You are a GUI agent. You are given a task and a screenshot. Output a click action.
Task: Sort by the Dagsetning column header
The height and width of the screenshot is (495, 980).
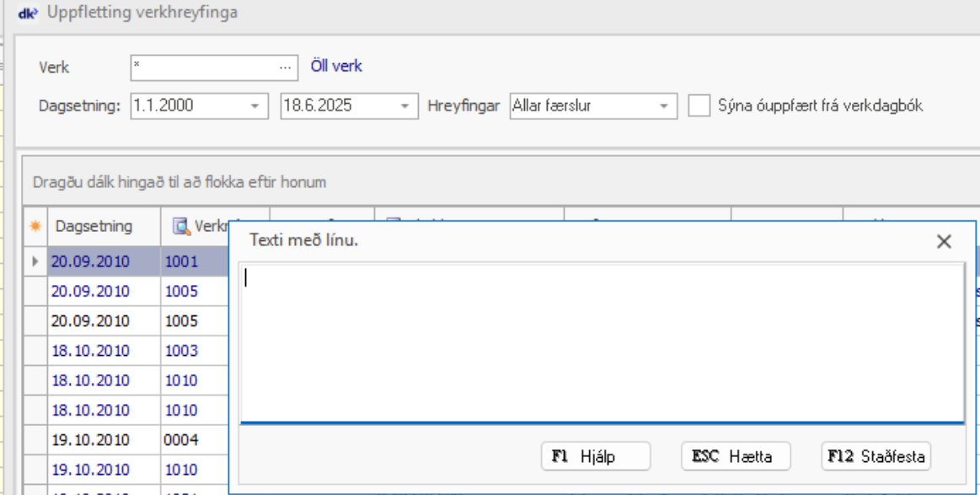click(x=94, y=226)
